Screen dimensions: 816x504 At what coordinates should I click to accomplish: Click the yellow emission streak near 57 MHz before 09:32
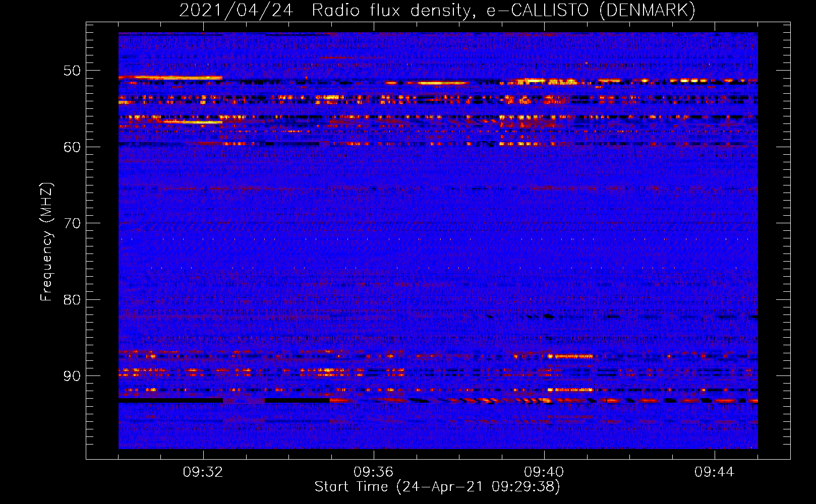pos(192,122)
